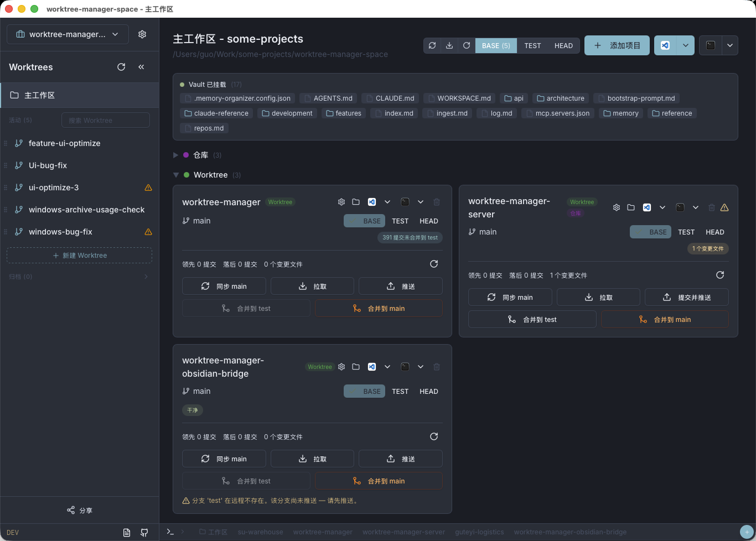Screen dimensions: 756x541
Task: Switch all projects to TEST in header
Action: tap(532, 45)
